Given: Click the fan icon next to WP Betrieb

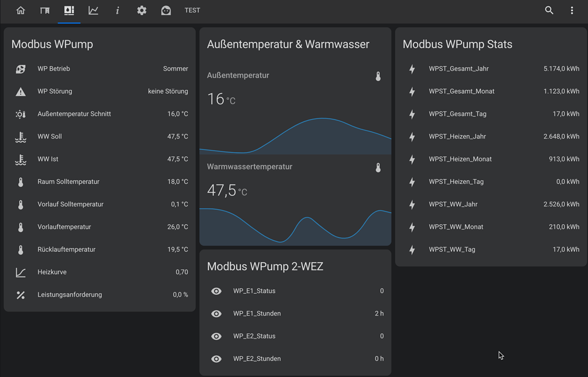Looking at the screenshot, I should 21,68.
